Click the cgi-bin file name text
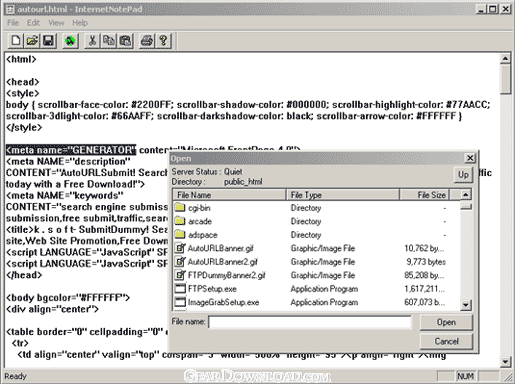 [x=199, y=208]
